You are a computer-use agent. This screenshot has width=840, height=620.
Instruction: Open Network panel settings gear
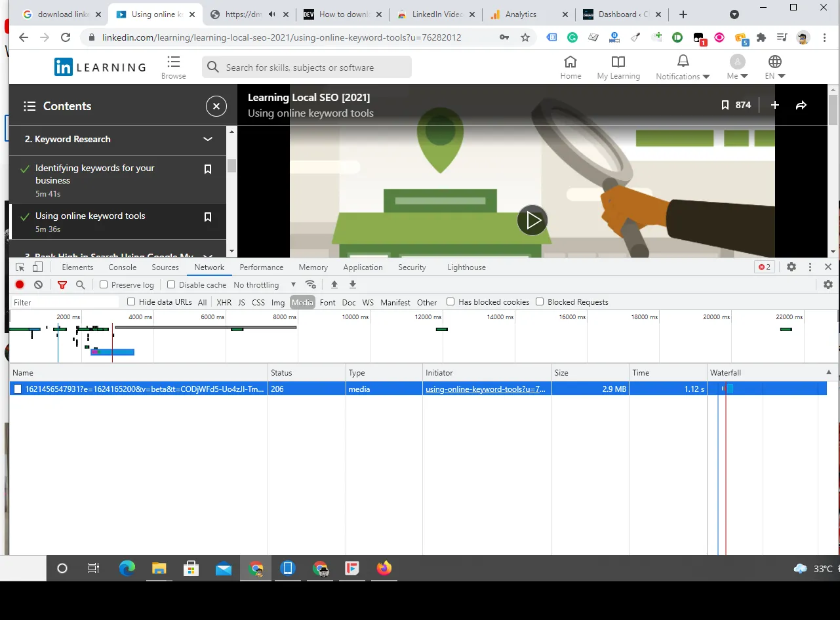[x=828, y=284]
